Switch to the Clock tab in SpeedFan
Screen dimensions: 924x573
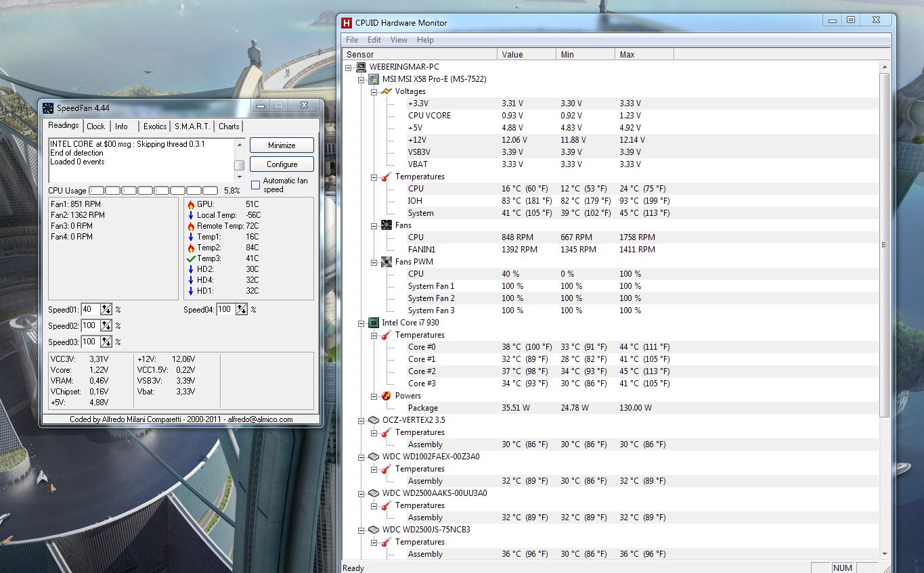pyautogui.click(x=96, y=127)
